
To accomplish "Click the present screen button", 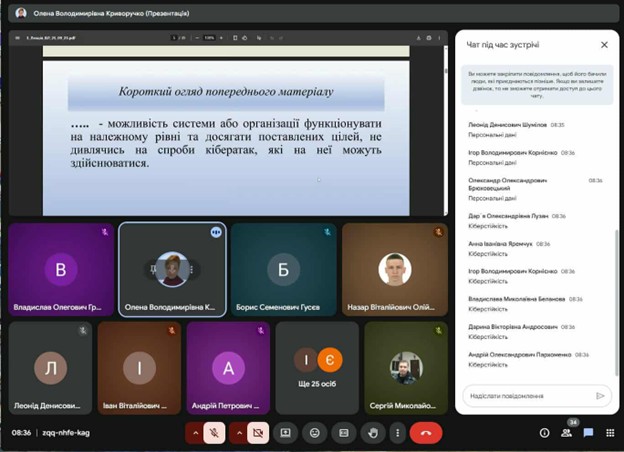I will point(286,433).
